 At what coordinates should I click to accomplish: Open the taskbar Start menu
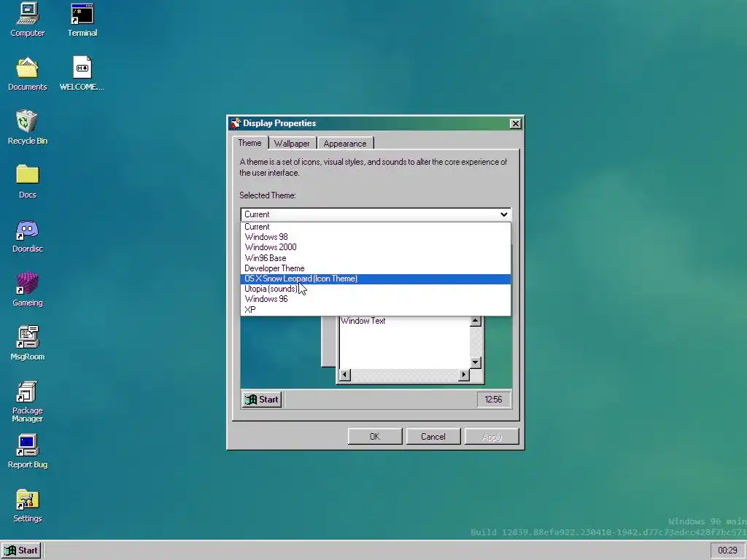[x=21, y=551]
